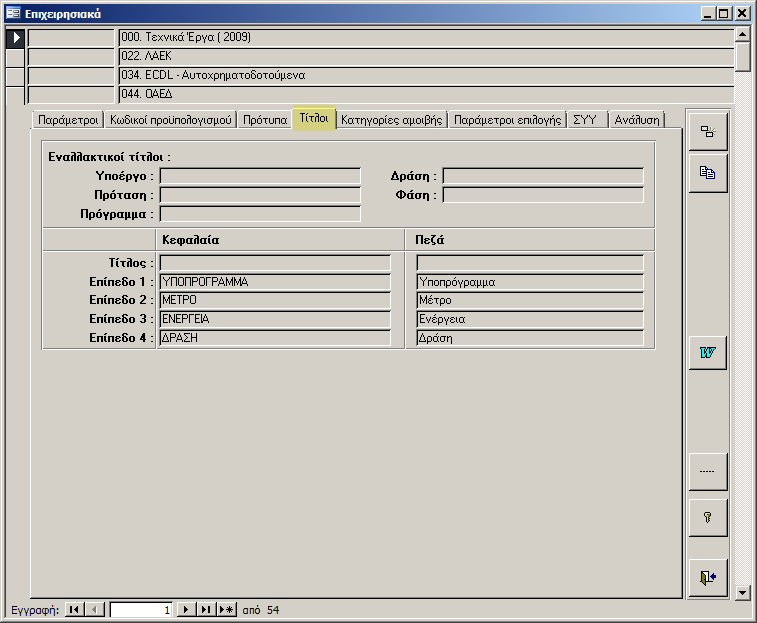
Task: Open the Ανάλυση tab
Action: [637, 120]
